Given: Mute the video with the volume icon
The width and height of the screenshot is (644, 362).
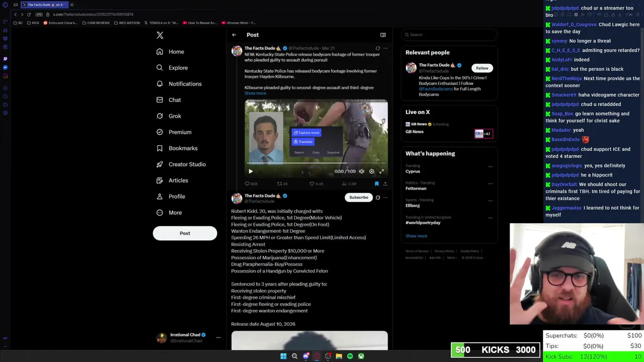Looking at the screenshot, I should tap(361, 171).
